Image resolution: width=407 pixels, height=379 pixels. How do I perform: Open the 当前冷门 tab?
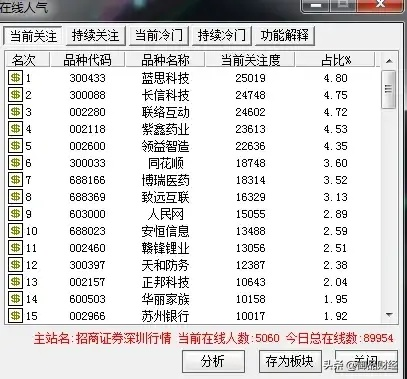coord(159,35)
